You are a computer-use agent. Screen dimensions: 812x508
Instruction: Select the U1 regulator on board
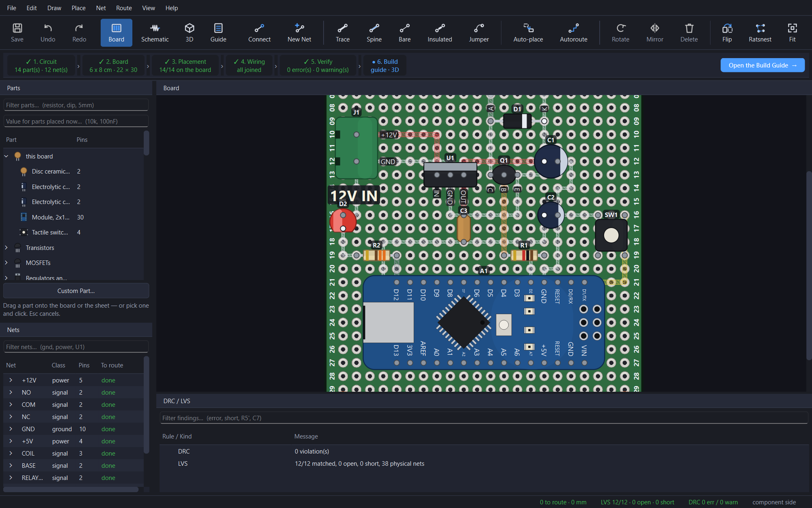450,174
